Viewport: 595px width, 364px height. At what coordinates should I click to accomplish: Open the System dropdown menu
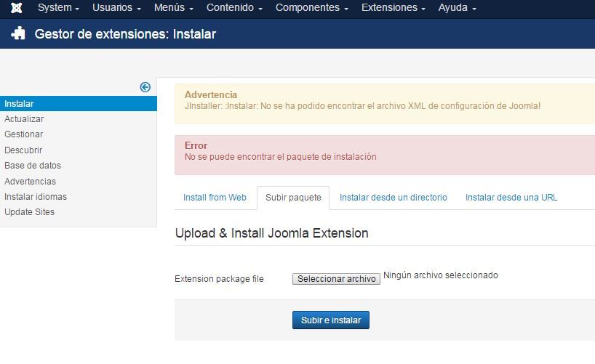58,7
